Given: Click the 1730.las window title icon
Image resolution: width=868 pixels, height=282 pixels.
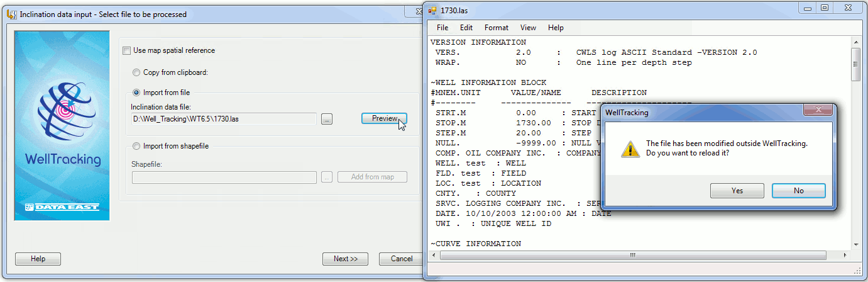Looking at the screenshot, I should coord(432,11).
